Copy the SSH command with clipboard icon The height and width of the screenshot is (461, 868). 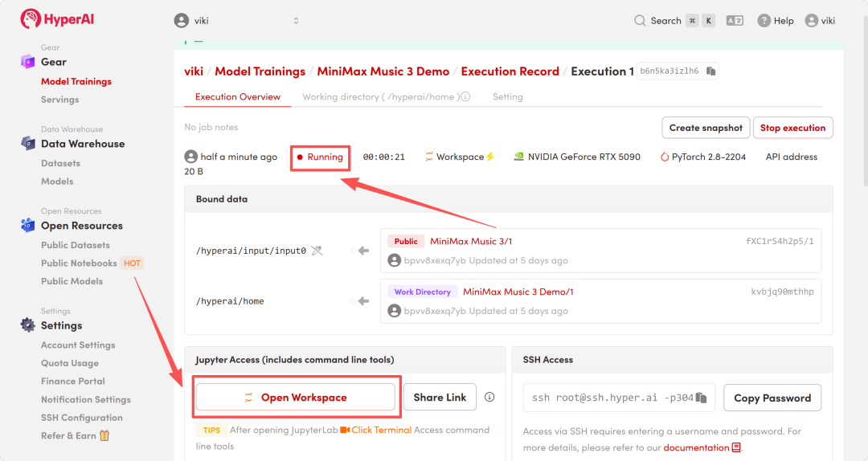(702, 398)
